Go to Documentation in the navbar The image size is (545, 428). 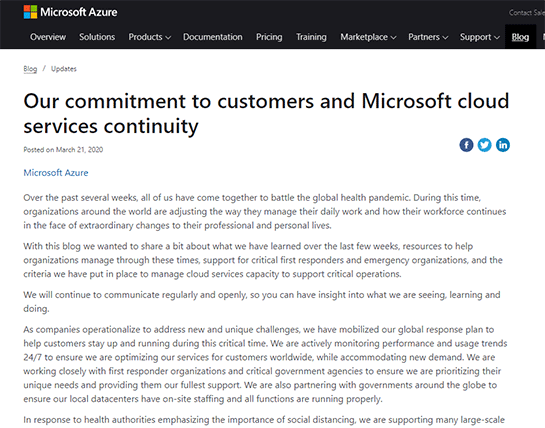click(x=213, y=37)
